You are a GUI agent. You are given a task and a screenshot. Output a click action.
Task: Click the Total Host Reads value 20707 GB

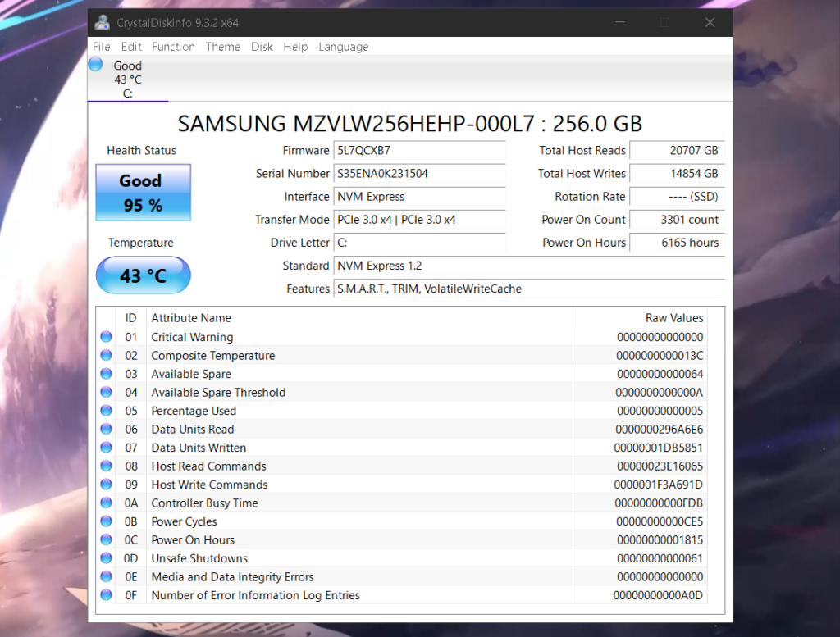point(677,150)
